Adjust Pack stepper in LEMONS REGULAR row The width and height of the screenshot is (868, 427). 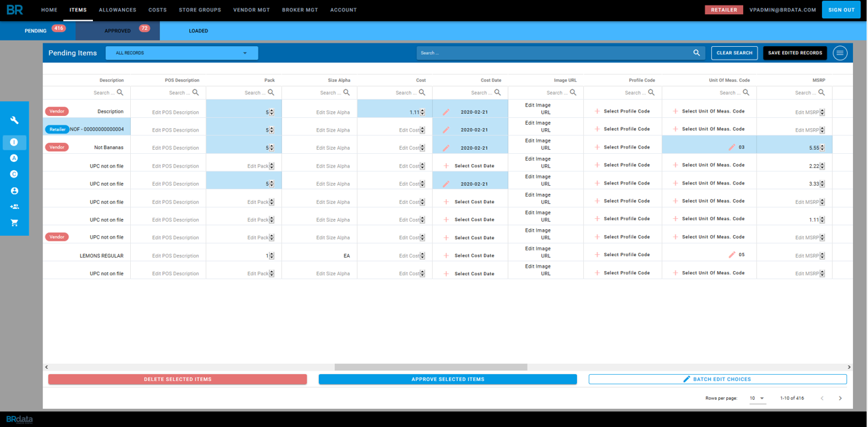[x=271, y=256]
